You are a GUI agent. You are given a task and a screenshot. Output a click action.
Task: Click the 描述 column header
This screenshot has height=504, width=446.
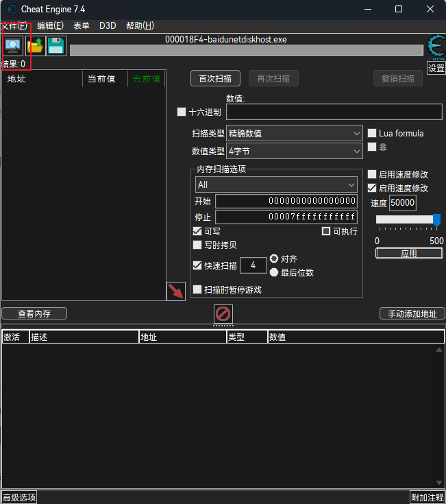[x=84, y=337]
